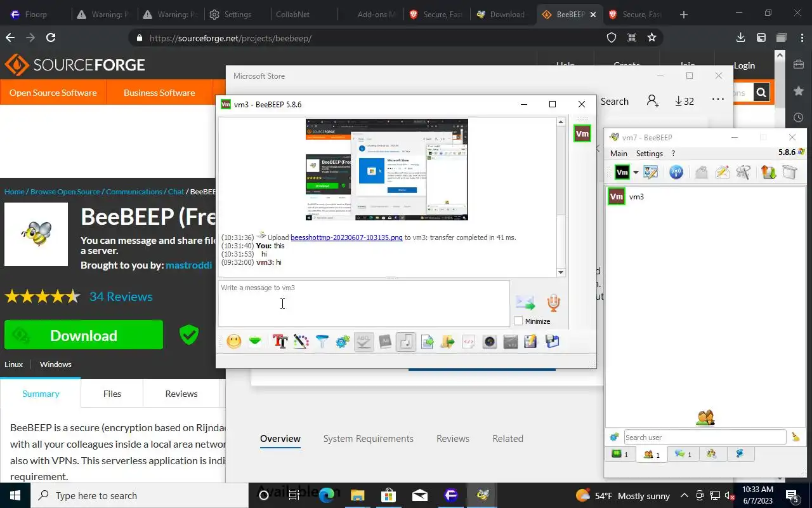Open the Business Software menu
Image resolution: width=812 pixels, height=508 pixels.
[x=159, y=93]
